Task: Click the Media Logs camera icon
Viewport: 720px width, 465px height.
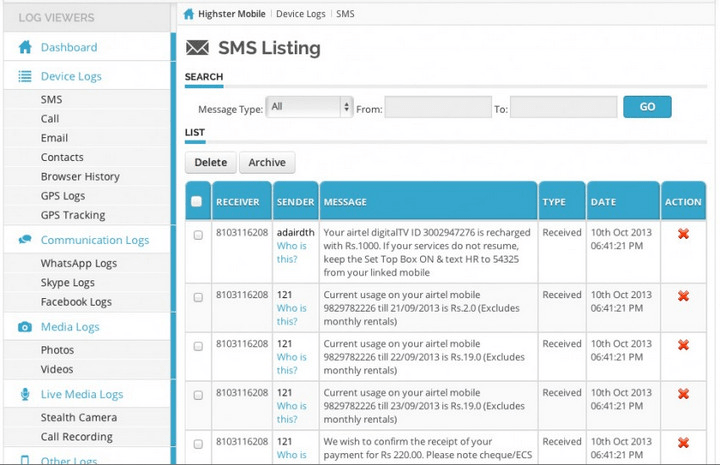Action: 25,327
